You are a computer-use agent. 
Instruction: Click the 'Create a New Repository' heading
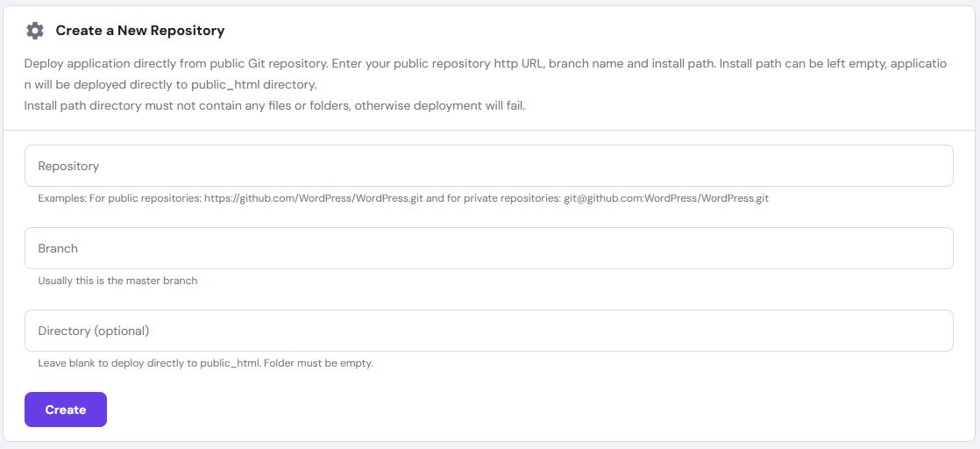[x=140, y=31]
